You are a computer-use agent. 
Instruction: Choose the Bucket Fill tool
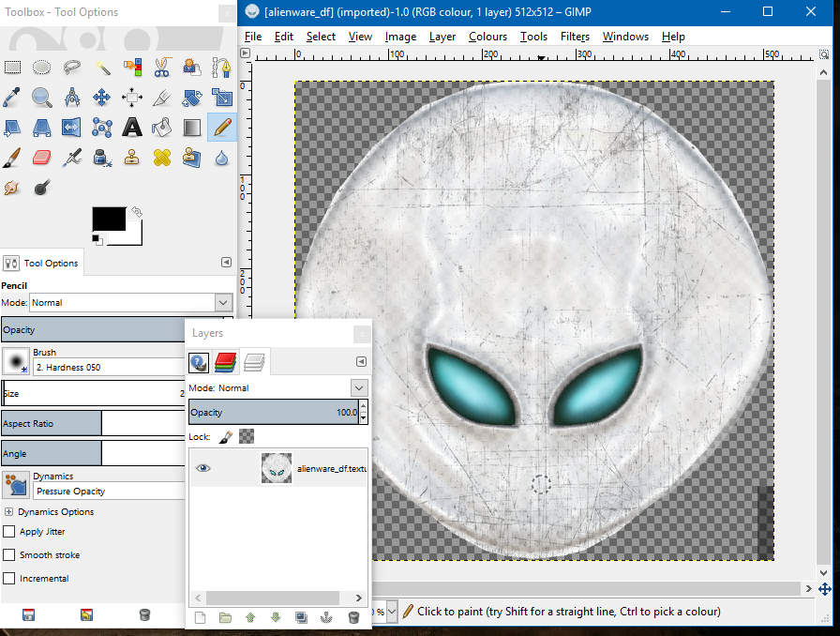(162, 127)
